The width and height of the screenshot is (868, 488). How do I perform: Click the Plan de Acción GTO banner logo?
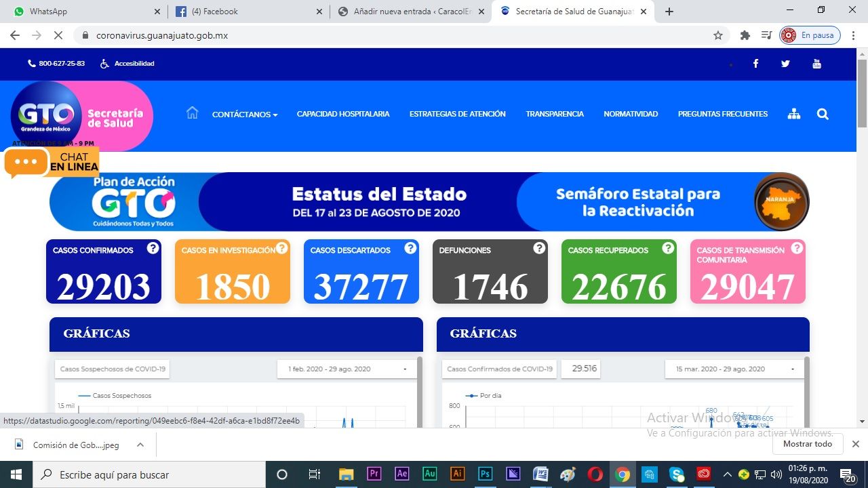coord(134,201)
